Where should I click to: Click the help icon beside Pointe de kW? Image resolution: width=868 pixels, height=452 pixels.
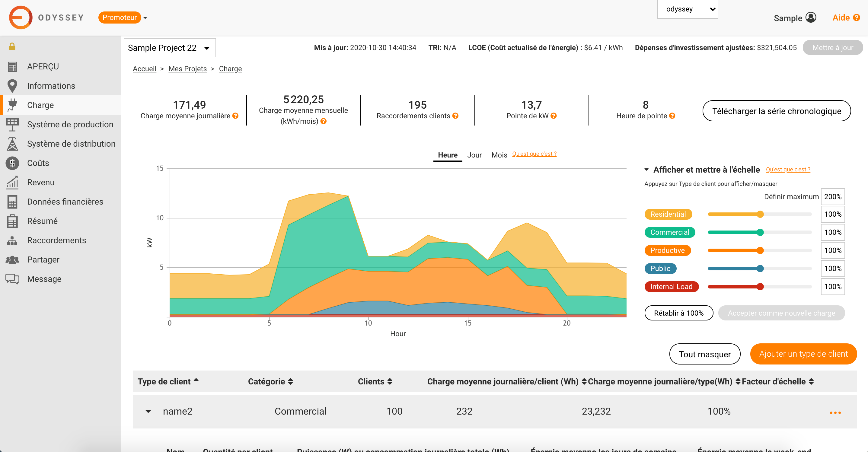click(x=554, y=116)
